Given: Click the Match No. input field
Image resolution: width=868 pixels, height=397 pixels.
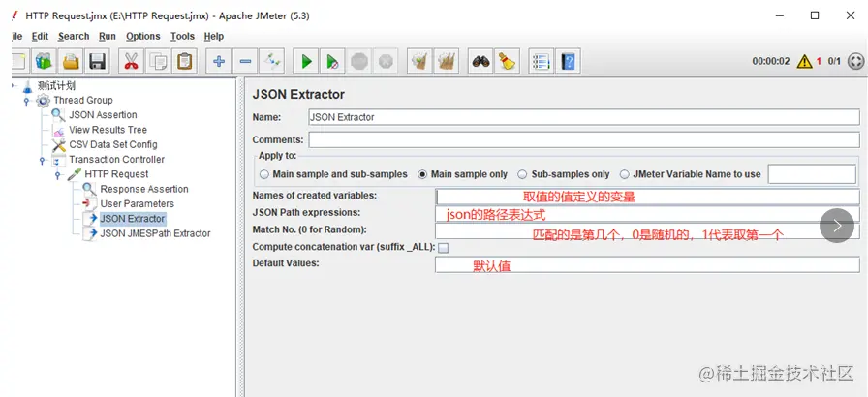Looking at the screenshot, I should point(648,230).
